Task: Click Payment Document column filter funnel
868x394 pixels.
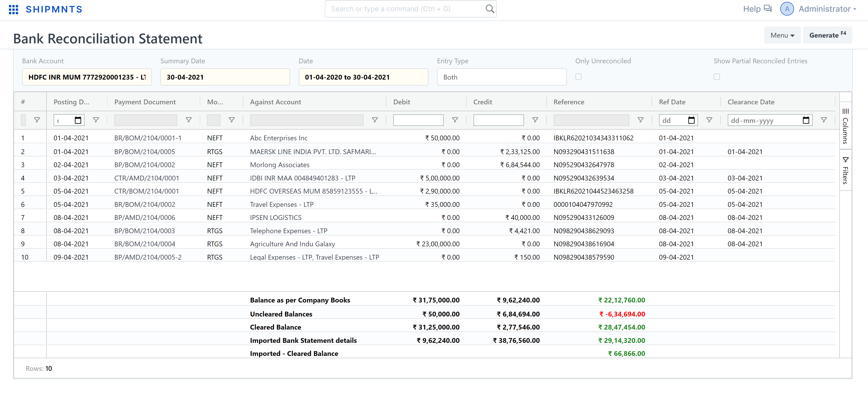Action: point(189,120)
